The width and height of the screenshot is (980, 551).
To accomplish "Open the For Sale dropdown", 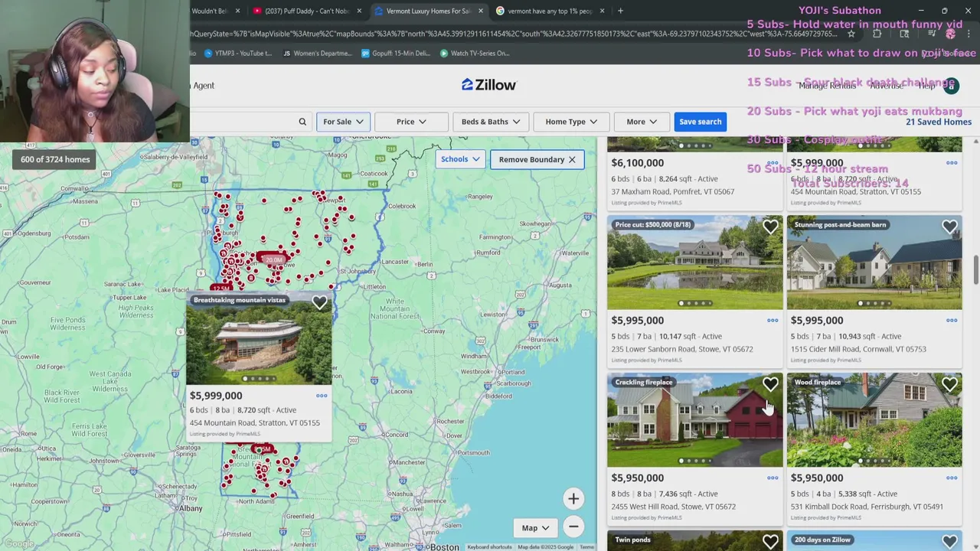I will tap(343, 122).
